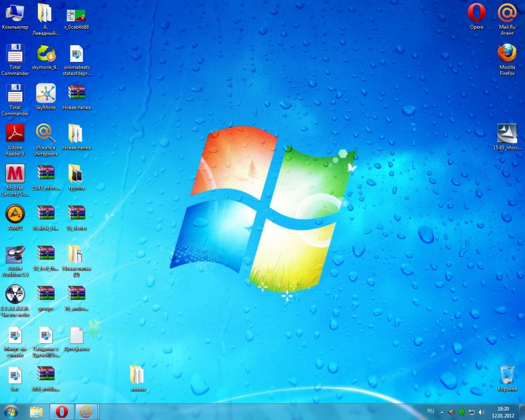This screenshot has height=420, width=525.
Task: Launch Opera from the desktop shortcut
Action: 476,17
